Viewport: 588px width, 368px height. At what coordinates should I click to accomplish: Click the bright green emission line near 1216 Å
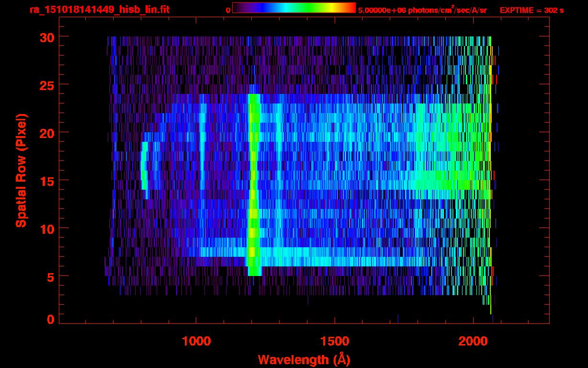254,184
